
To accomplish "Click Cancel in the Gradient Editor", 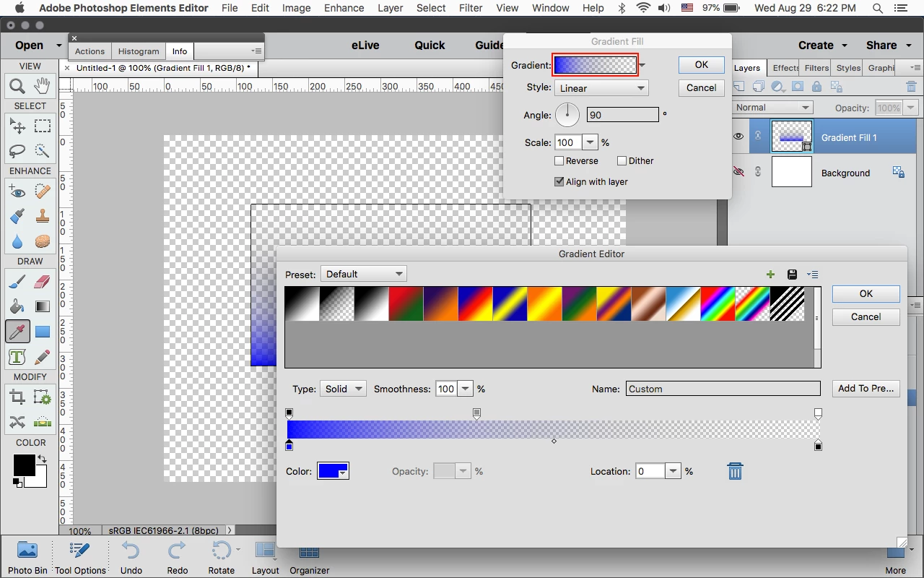I will [x=866, y=316].
